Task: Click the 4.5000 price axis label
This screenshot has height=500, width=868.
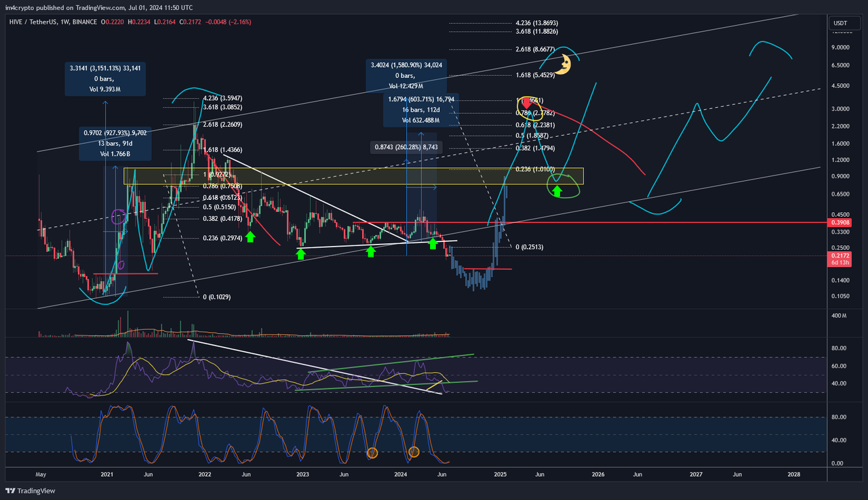Action: (x=842, y=86)
